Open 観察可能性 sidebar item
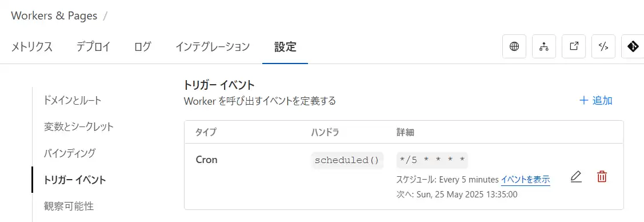Screen dimensions: 644x222 (x=69, y=206)
